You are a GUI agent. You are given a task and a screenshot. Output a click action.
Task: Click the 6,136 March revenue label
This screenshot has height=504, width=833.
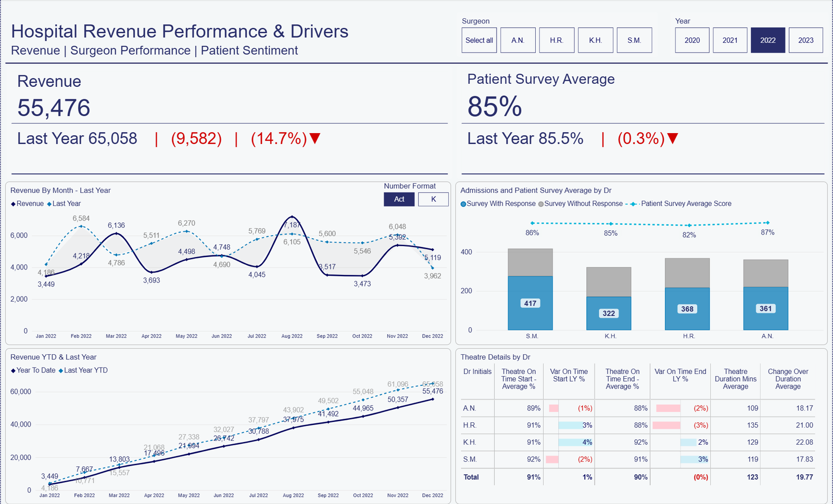pyautogui.click(x=116, y=226)
